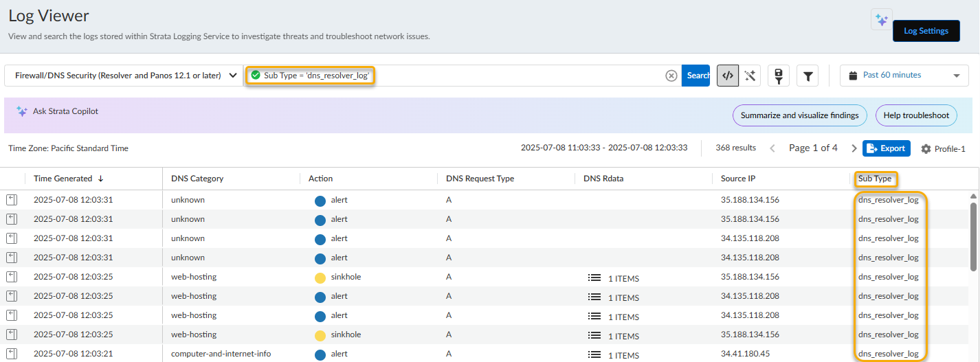Image resolution: width=980 pixels, height=362 pixels.
Task: Open the Past 60 minutes time range dropdown
Action: click(x=904, y=76)
